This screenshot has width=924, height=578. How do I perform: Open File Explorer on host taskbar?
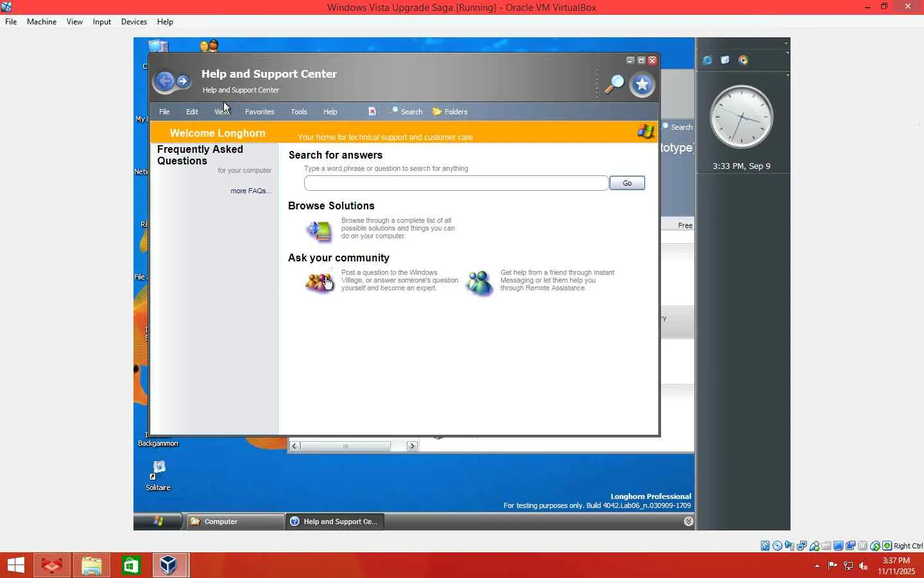pos(91,565)
